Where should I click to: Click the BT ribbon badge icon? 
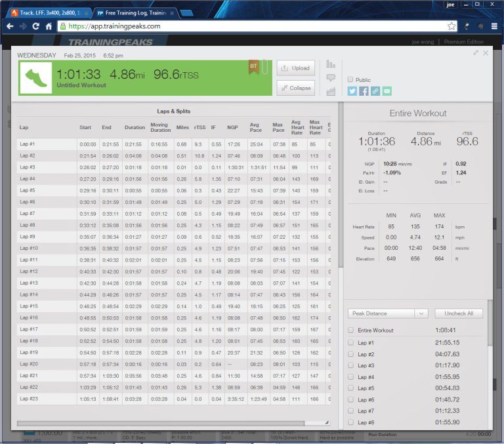click(x=253, y=66)
